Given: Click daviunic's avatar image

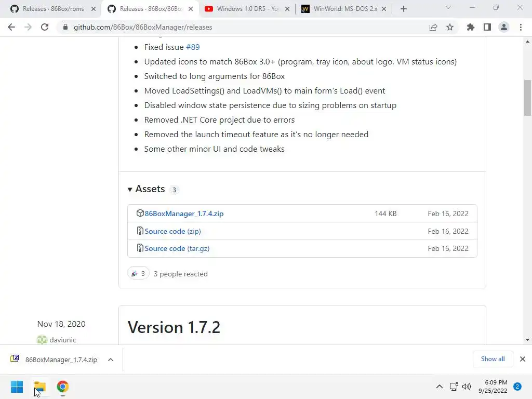Looking at the screenshot, I should point(42,340).
